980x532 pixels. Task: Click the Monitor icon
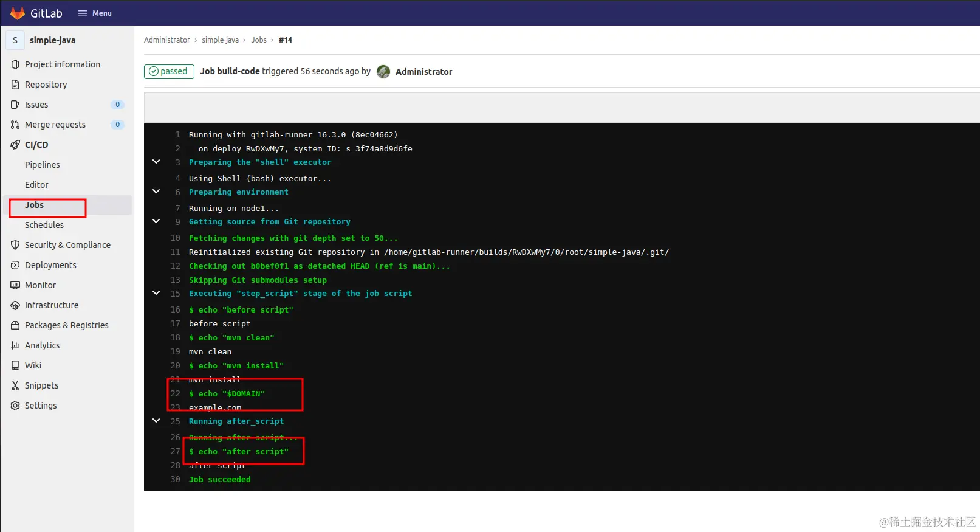[x=15, y=285]
